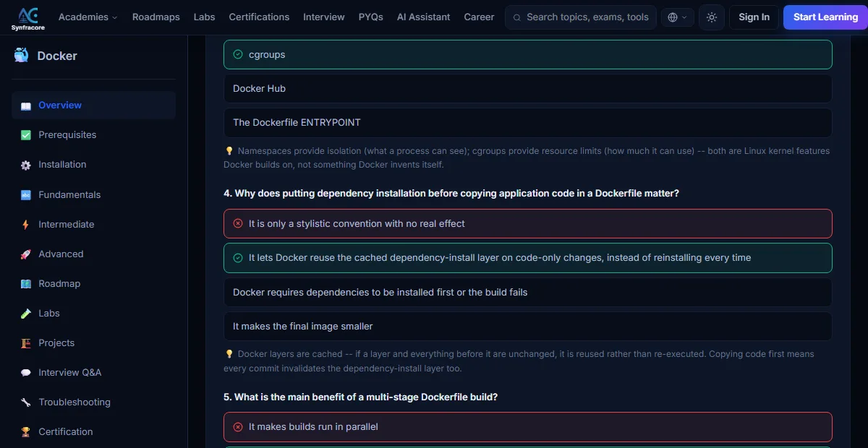Image resolution: width=868 pixels, height=448 pixels.
Task: Click the Troubleshooting wrench icon
Action: (x=26, y=402)
